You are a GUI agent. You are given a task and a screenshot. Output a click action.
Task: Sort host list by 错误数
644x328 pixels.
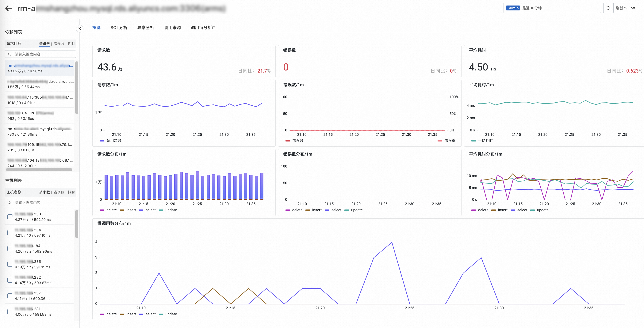pos(59,192)
